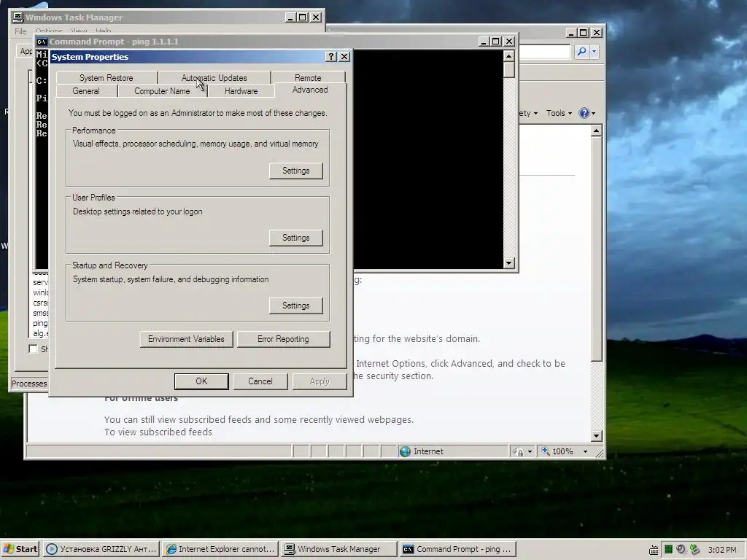Image resolution: width=747 pixels, height=560 pixels.
Task: Click the zoom magnifier icon in status bar
Action: tap(546, 451)
